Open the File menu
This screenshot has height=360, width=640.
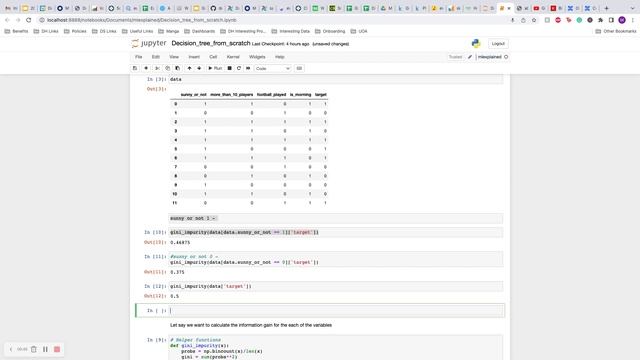[x=139, y=57]
